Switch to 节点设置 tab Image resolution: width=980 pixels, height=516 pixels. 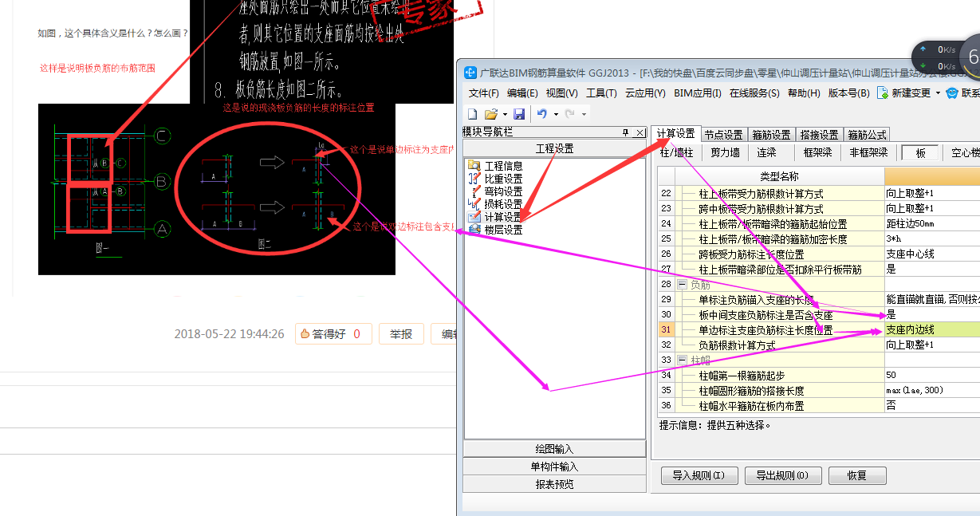723,135
